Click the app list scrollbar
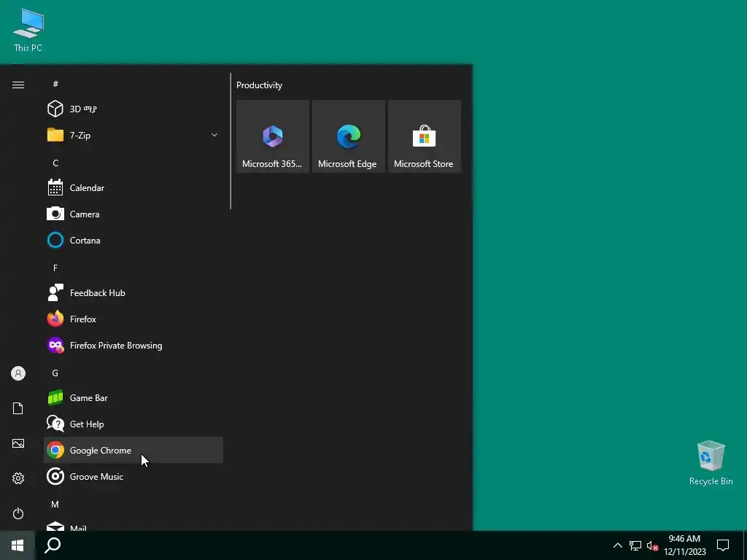Viewport: 747px width, 560px height. [231, 141]
